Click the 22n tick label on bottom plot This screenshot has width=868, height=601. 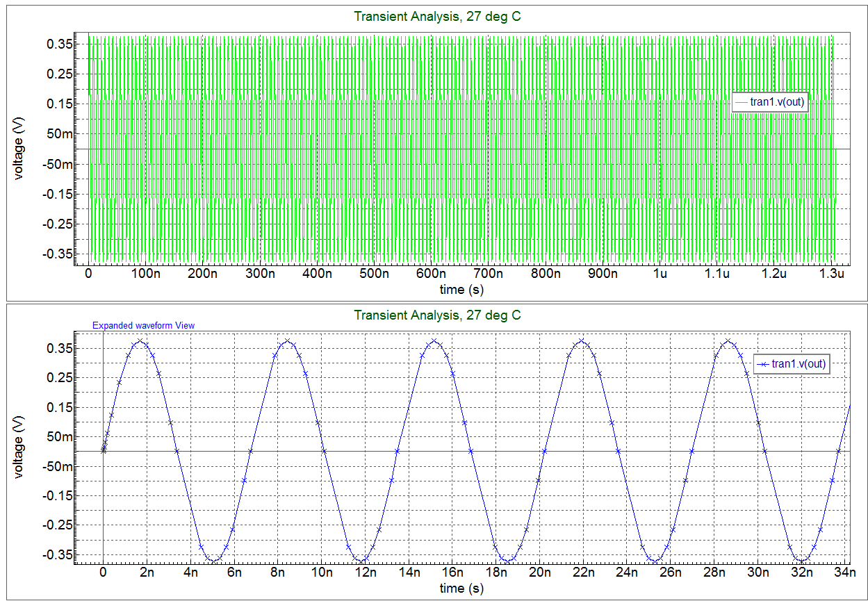tap(584, 573)
